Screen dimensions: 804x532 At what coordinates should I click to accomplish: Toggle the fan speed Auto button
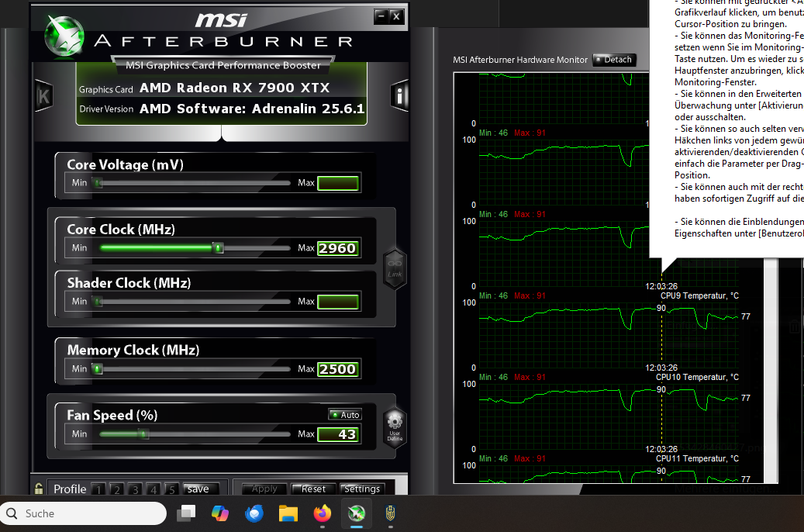pyautogui.click(x=345, y=415)
